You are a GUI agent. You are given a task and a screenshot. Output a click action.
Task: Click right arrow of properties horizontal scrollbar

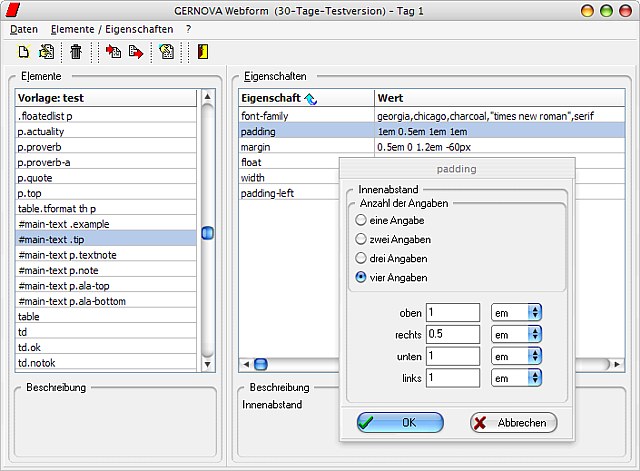point(617,364)
